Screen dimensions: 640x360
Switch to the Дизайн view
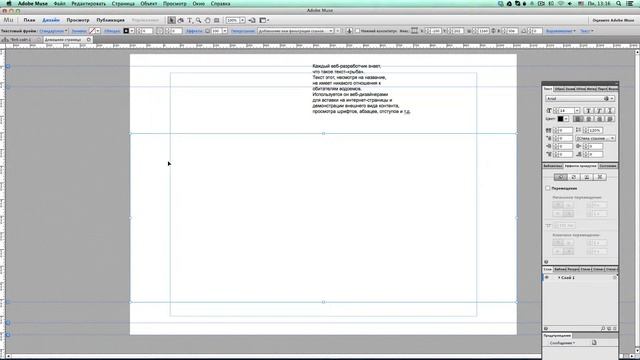(51, 20)
